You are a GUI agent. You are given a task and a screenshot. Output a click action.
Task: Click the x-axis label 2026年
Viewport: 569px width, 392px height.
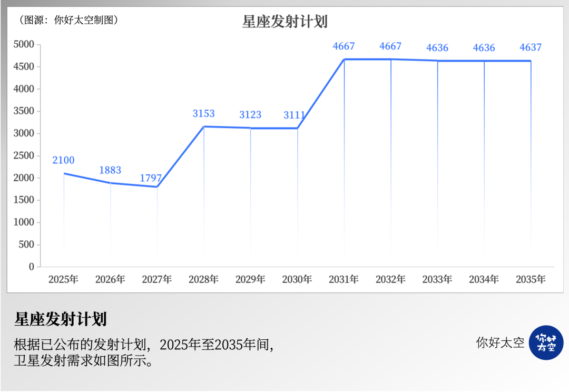[110, 279]
